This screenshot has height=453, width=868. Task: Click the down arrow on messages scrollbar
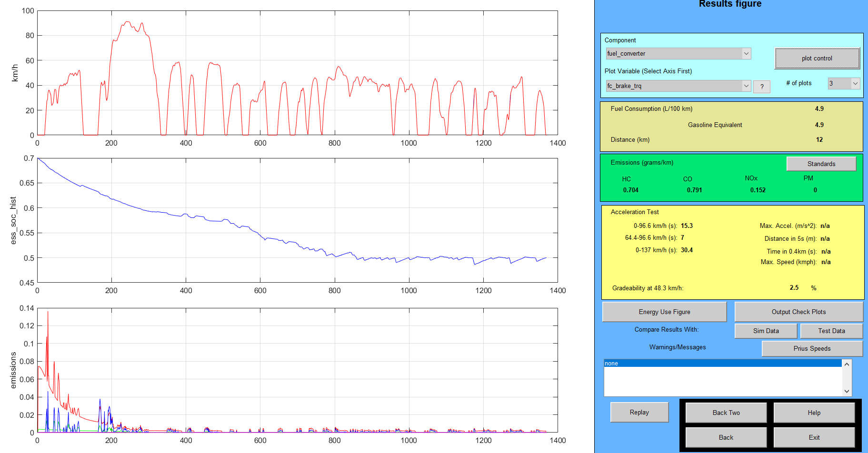click(x=846, y=392)
